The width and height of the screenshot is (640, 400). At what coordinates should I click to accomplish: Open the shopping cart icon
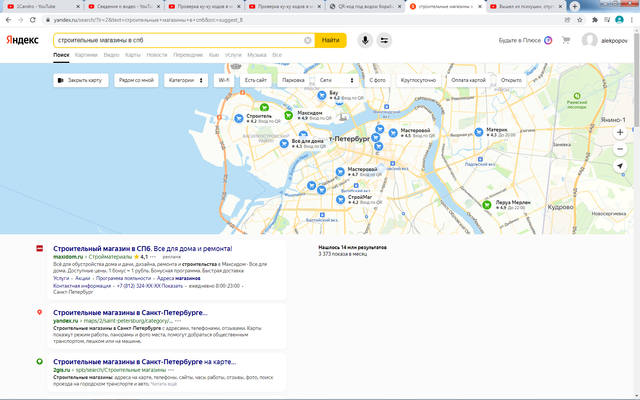[x=566, y=40]
